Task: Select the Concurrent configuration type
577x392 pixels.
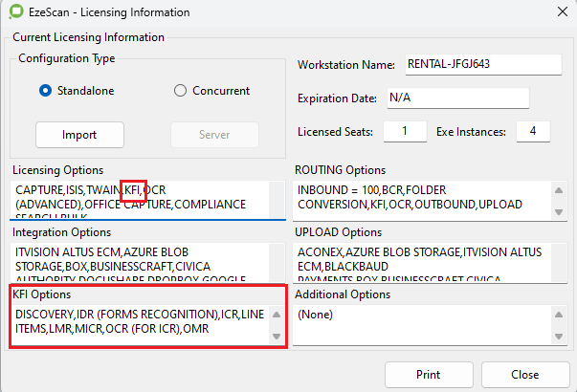Action: coord(180,91)
